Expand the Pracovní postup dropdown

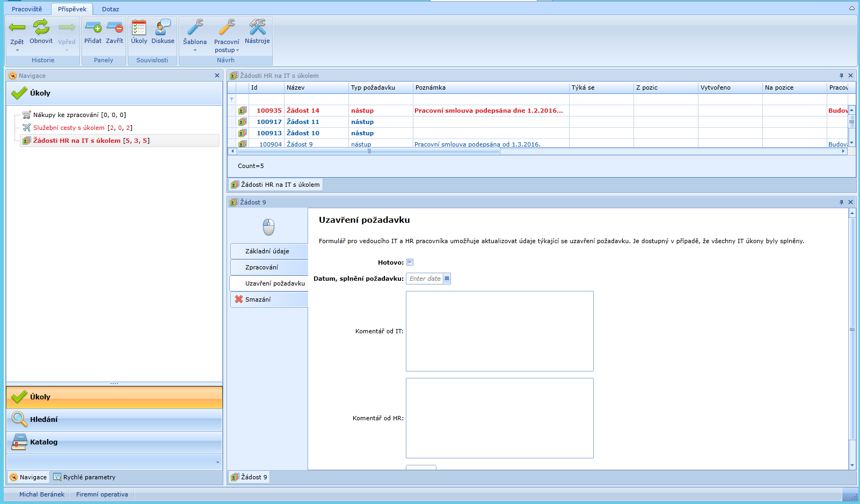(237, 50)
